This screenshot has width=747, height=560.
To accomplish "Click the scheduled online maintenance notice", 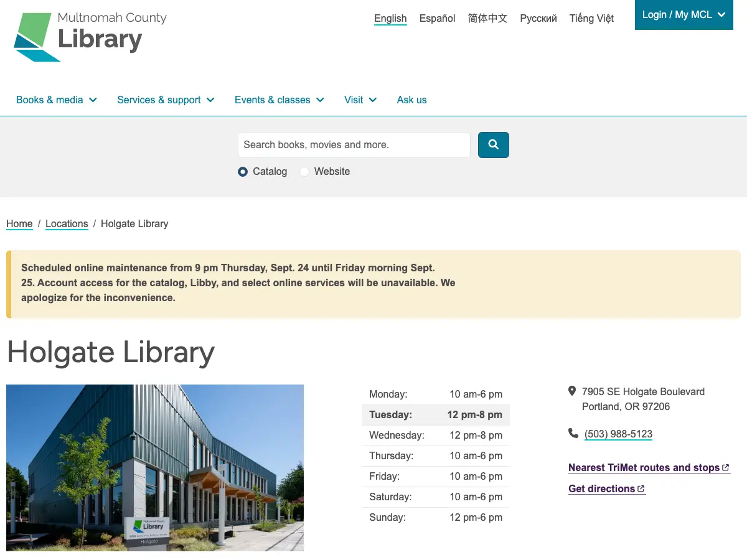I will point(374,284).
